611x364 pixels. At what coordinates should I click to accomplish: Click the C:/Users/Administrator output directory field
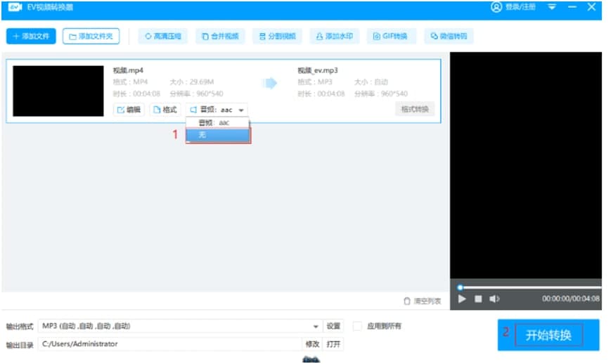[169, 344]
